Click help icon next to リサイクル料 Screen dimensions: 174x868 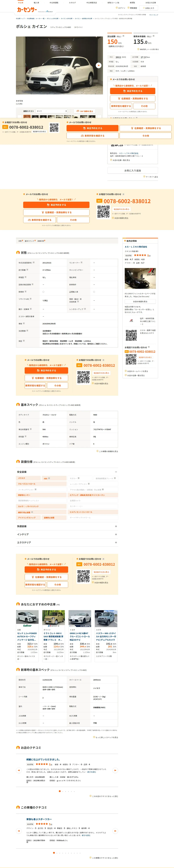pos(30,299)
